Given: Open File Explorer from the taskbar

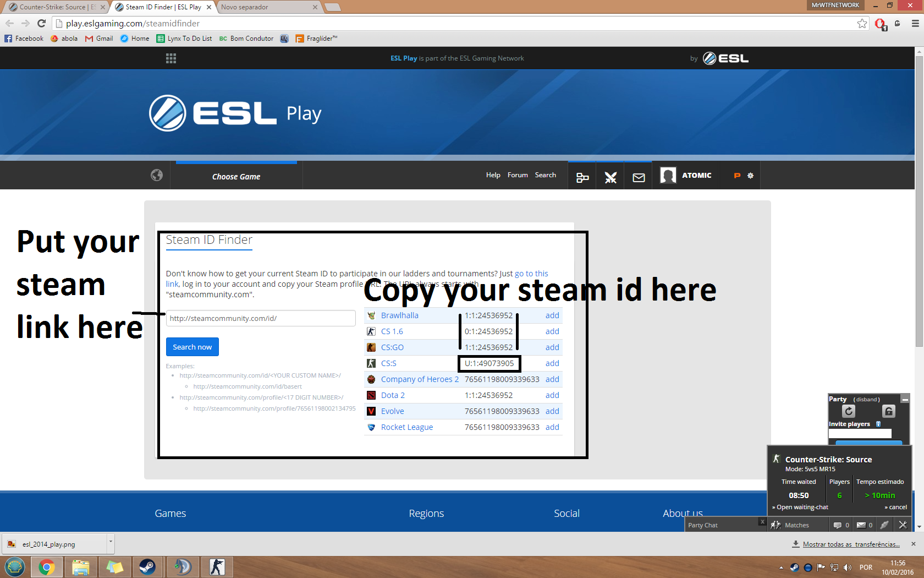Looking at the screenshot, I should point(81,567).
